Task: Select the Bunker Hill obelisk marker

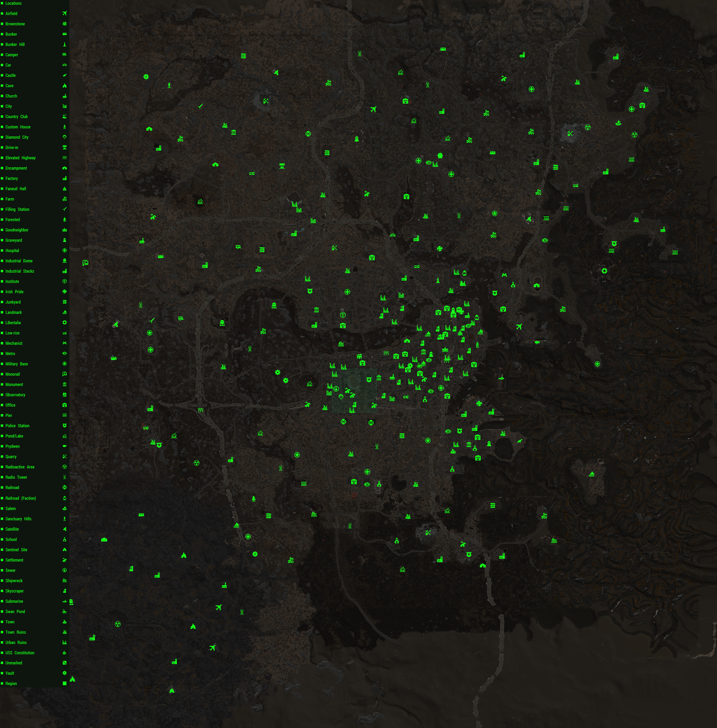Action: pos(438,280)
